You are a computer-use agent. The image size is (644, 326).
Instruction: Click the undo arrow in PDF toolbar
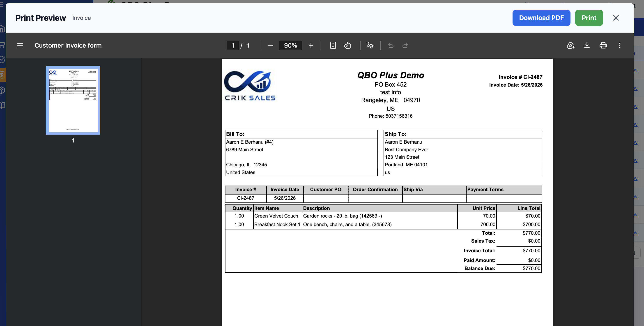click(x=391, y=45)
